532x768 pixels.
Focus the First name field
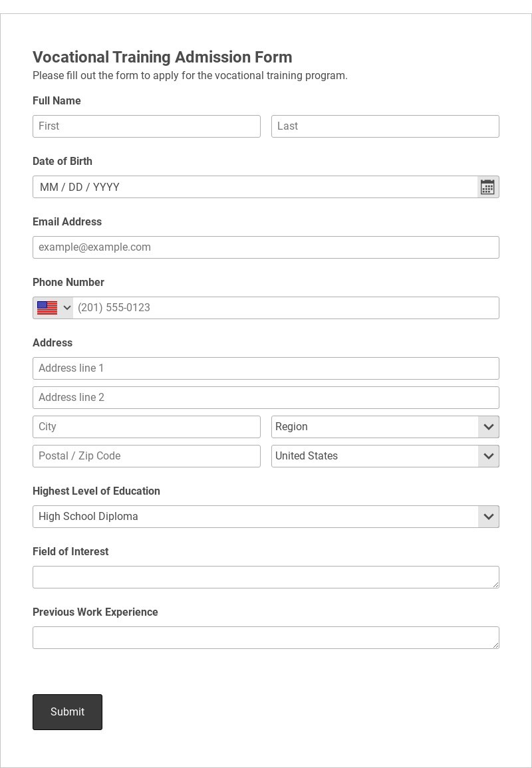point(146,126)
